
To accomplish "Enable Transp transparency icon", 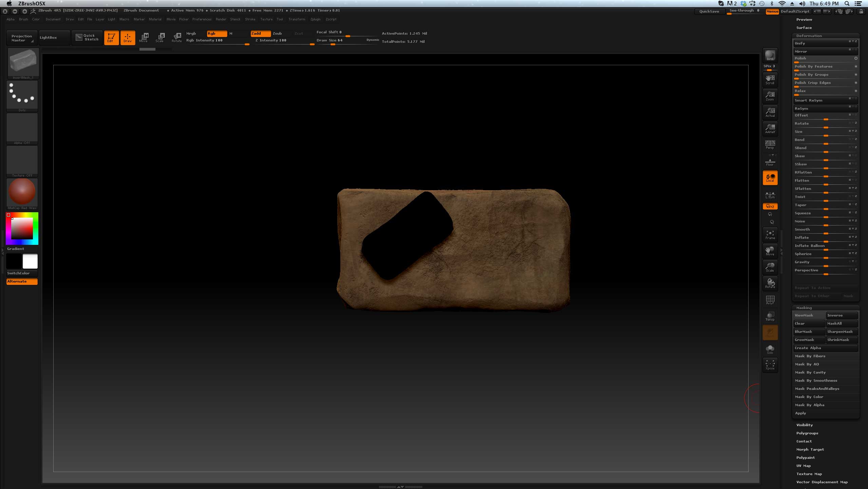I will pos(770,316).
